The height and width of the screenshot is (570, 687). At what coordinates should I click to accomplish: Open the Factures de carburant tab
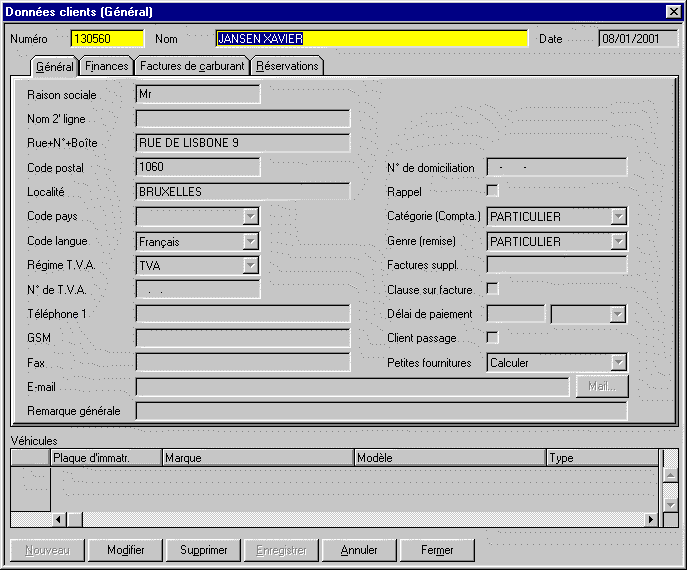192,66
